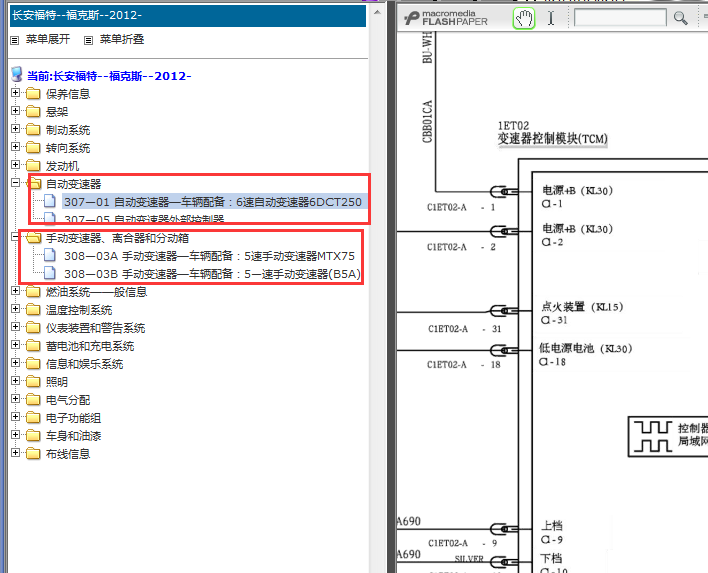Click the icon beside 菜单折叠
708x573 pixels.
click(x=88, y=40)
